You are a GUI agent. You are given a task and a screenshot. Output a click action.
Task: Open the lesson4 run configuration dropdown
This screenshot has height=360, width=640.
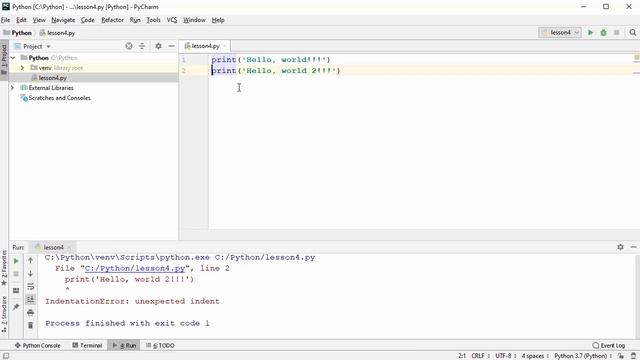pos(560,33)
